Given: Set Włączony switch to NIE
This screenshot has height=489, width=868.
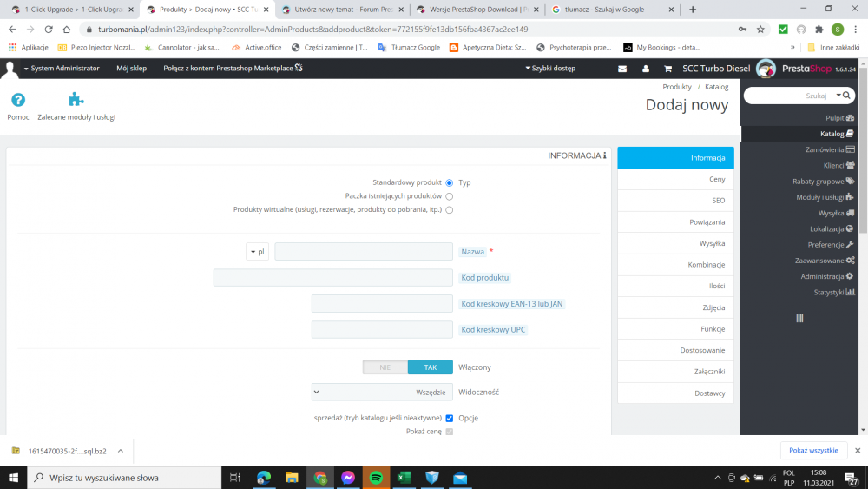Looking at the screenshot, I should coord(385,367).
